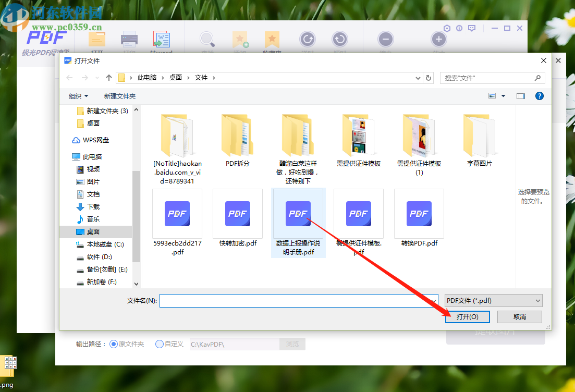Open the settings gear in the title bar

click(x=447, y=28)
